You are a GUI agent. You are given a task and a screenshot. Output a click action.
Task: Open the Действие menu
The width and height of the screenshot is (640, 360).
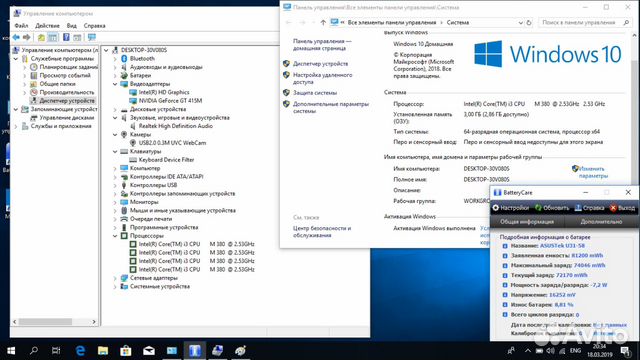(x=47, y=26)
